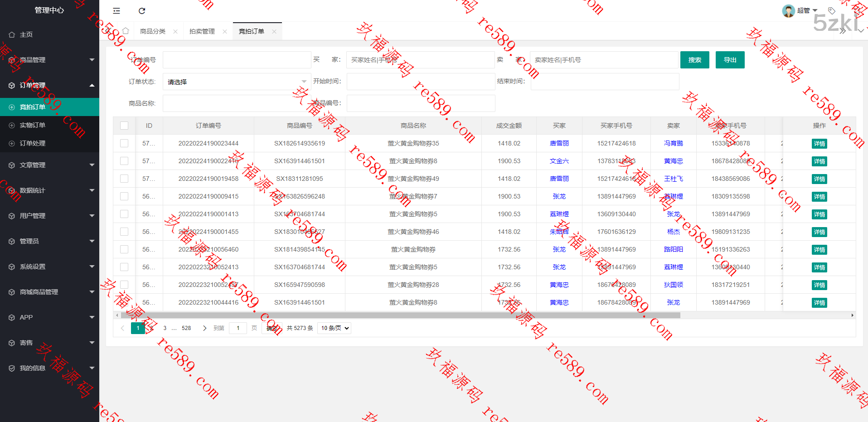Click the 订单编号 input field
Viewport: 868px width, 422px height.
[x=237, y=60]
